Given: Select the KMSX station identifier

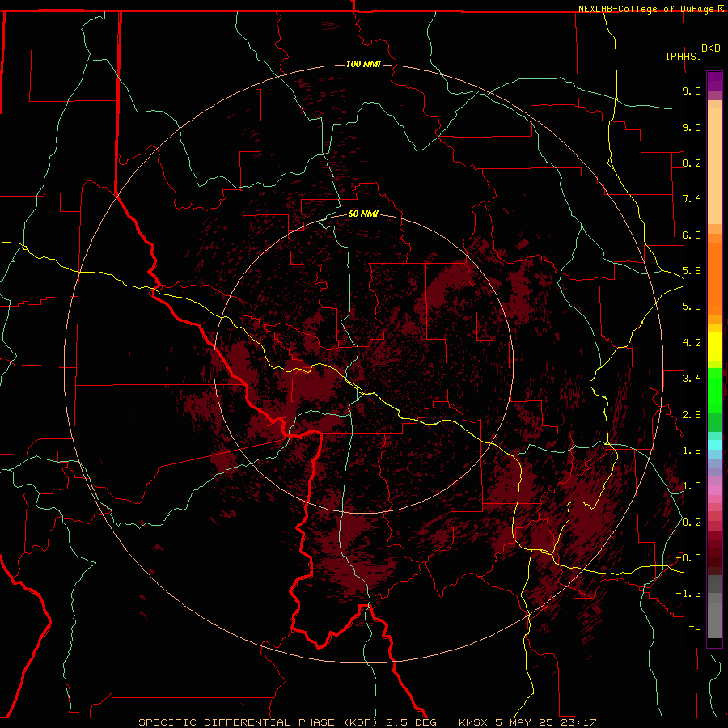Looking at the screenshot, I should click(473, 722).
